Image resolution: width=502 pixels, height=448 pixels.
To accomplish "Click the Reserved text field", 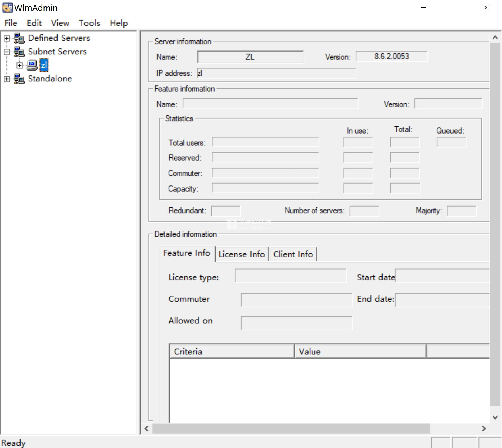I will (265, 157).
